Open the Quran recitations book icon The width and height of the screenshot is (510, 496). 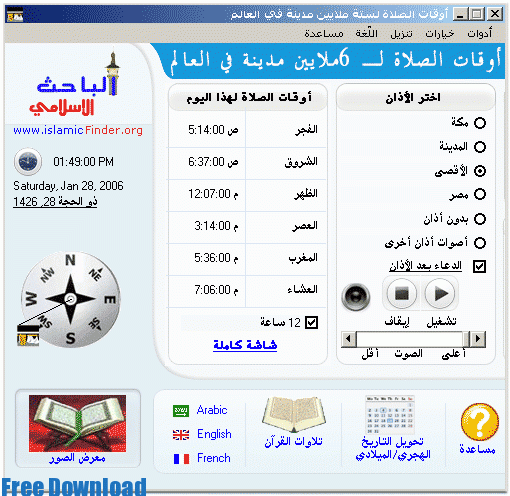coord(294,414)
